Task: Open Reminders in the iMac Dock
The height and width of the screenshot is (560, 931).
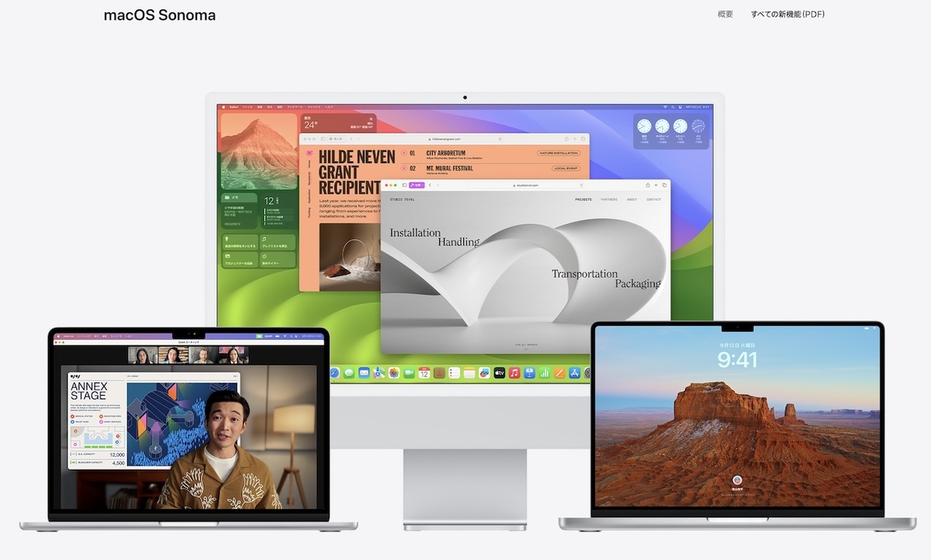Action: tap(454, 373)
